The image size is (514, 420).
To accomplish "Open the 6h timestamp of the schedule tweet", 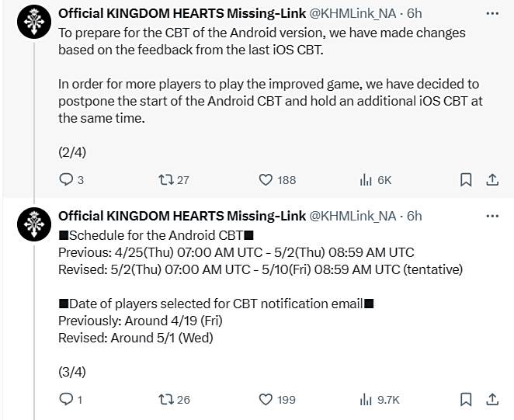I will (x=415, y=216).
